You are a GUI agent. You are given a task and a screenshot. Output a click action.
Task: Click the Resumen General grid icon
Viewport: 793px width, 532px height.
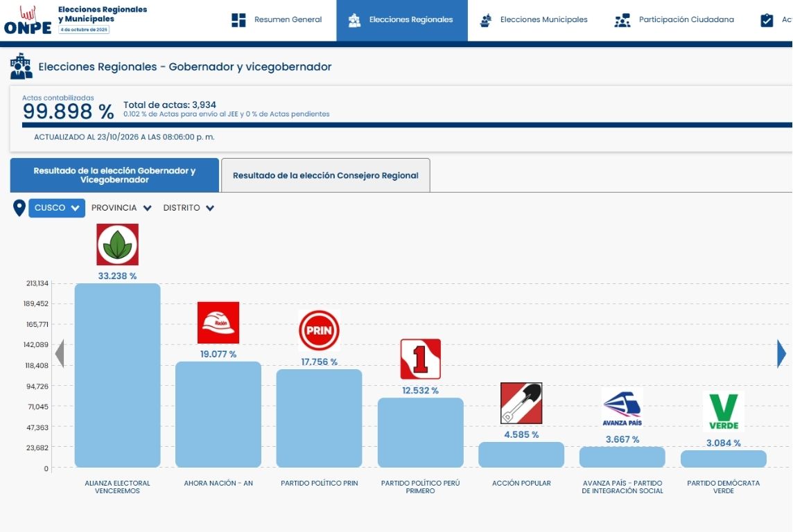click(x=238, y=19)
